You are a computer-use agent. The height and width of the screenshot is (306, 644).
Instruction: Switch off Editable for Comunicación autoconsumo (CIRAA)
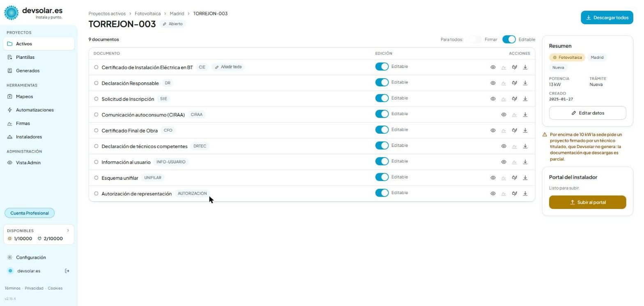click(382, 114)
